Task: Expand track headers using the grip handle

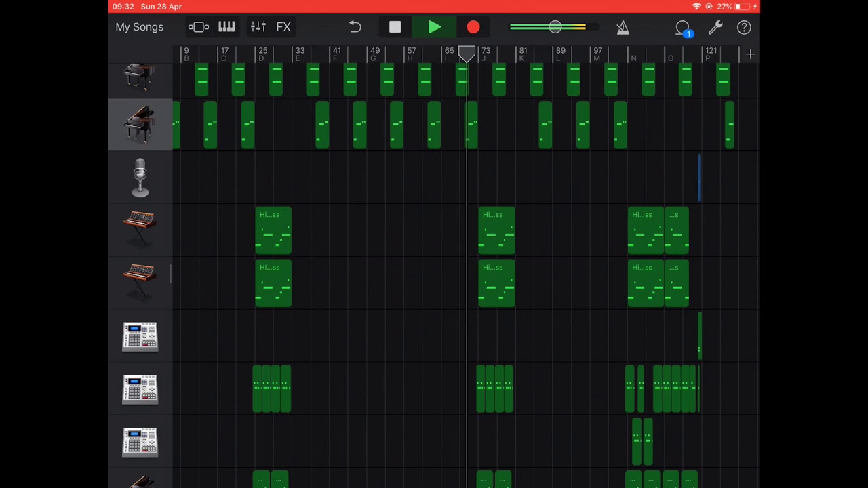Action: pyautogui.click(x=170, y=274)
